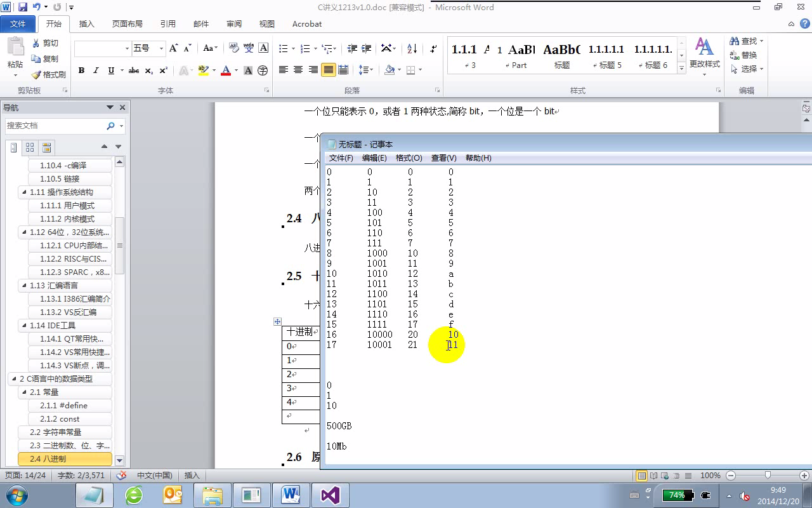Show heading browse view in navigation pane
The image size is (812, 508).
(x=15, y=148)
